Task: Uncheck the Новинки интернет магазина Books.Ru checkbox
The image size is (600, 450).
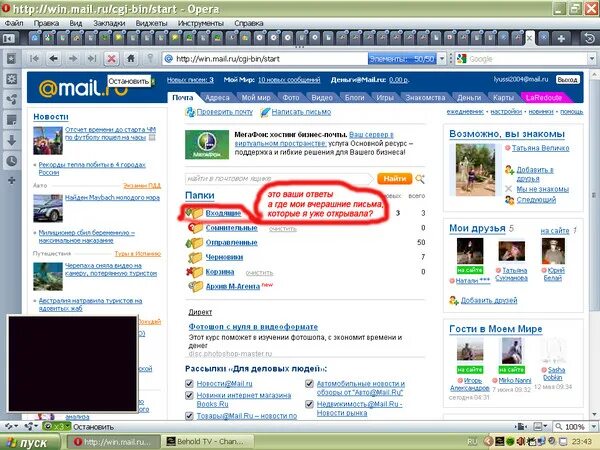Action: click(x=189, y=395)
